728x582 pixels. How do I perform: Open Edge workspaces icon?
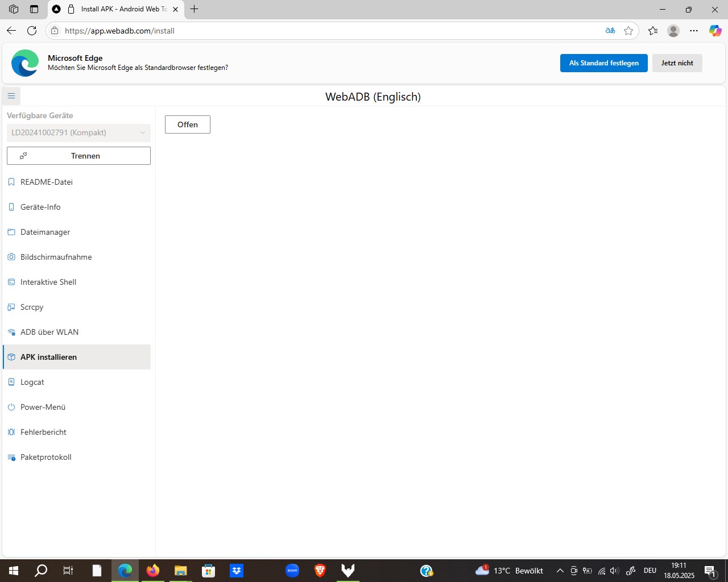(14, 9)
